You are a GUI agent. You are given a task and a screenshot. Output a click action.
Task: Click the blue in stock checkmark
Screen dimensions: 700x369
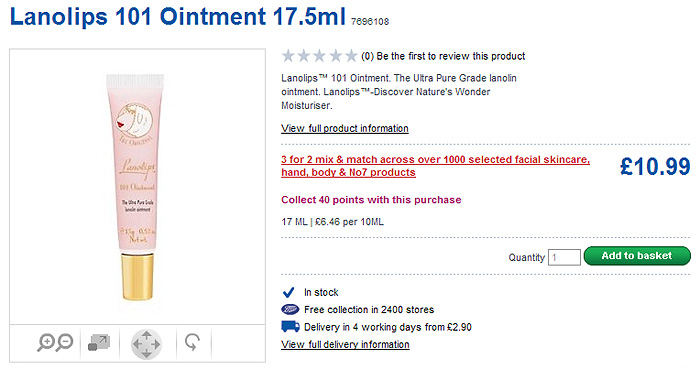[289, 292]
